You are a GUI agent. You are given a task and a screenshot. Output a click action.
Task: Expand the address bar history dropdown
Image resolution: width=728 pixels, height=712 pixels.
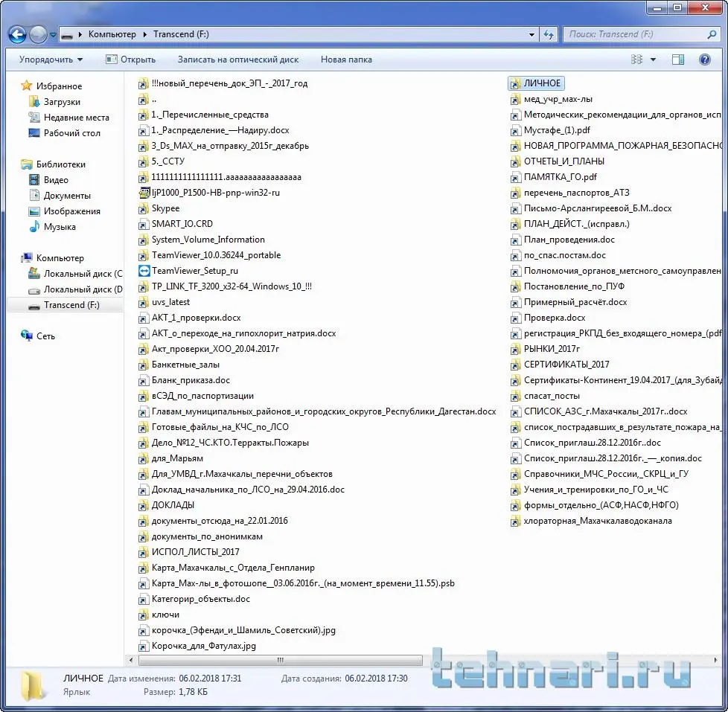pos(531,34)
